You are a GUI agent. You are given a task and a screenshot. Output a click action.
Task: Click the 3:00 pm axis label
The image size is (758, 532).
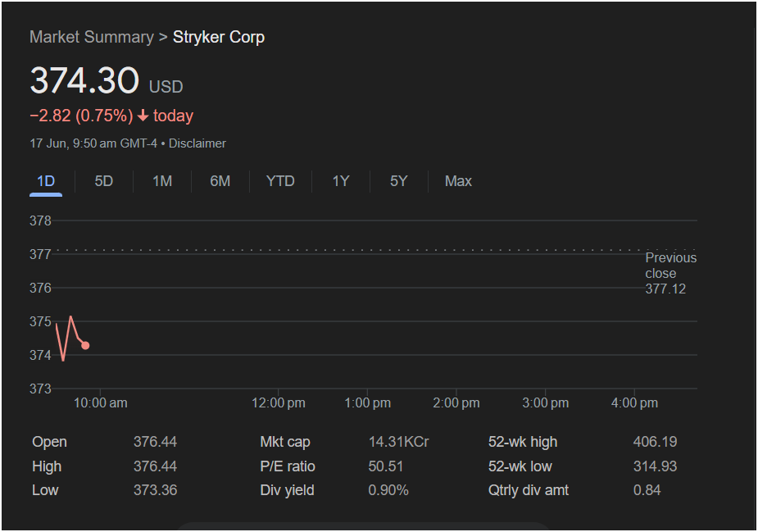point(545,402)
